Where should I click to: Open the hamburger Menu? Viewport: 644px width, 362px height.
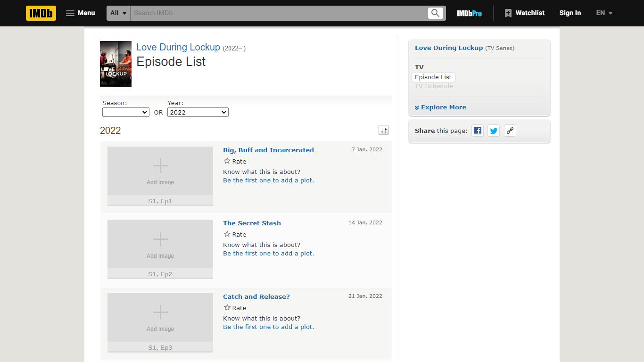pos(80,13)
